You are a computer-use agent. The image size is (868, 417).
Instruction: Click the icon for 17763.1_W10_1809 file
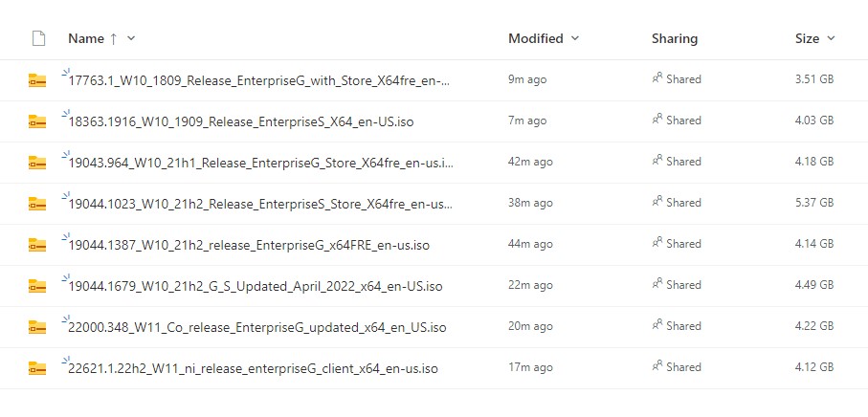click(37, 80)
